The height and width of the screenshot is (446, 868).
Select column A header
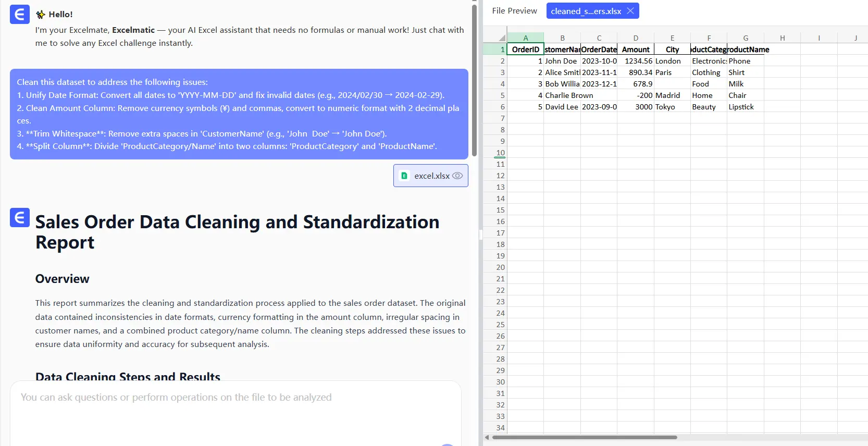[x=525, y=38]
